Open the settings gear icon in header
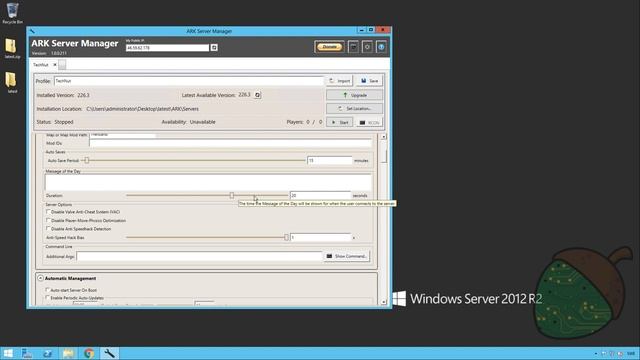This screenshot has height=360, width=640. coord(367,47)
